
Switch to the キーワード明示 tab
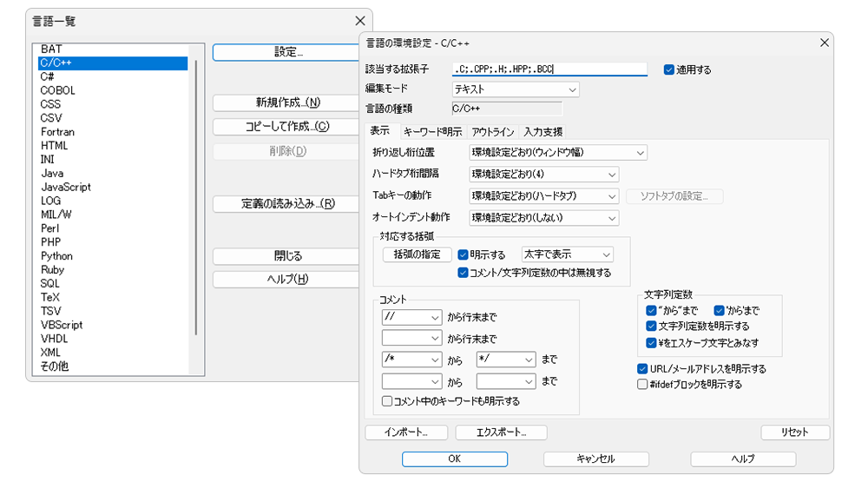pyautogui.click(x=432, y=132)
